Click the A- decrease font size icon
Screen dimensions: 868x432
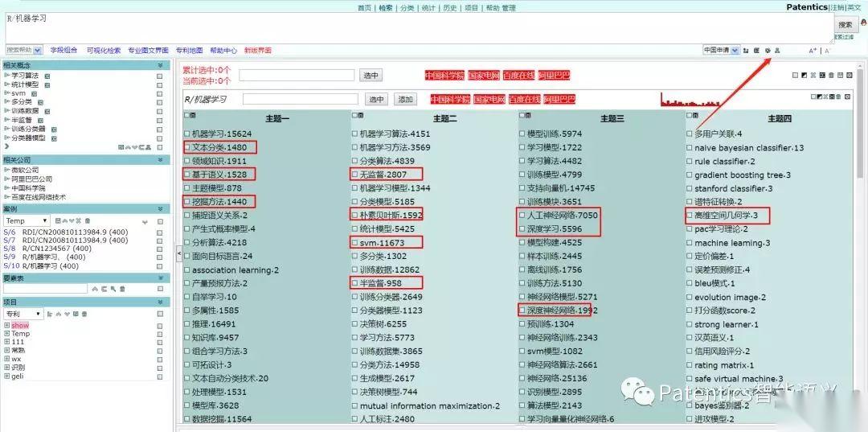coord(827,51)
